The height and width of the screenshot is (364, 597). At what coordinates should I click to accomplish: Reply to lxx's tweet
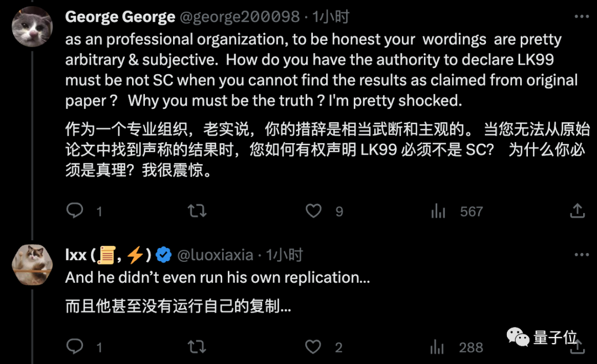pyautogui.click(x=75, y=347)
